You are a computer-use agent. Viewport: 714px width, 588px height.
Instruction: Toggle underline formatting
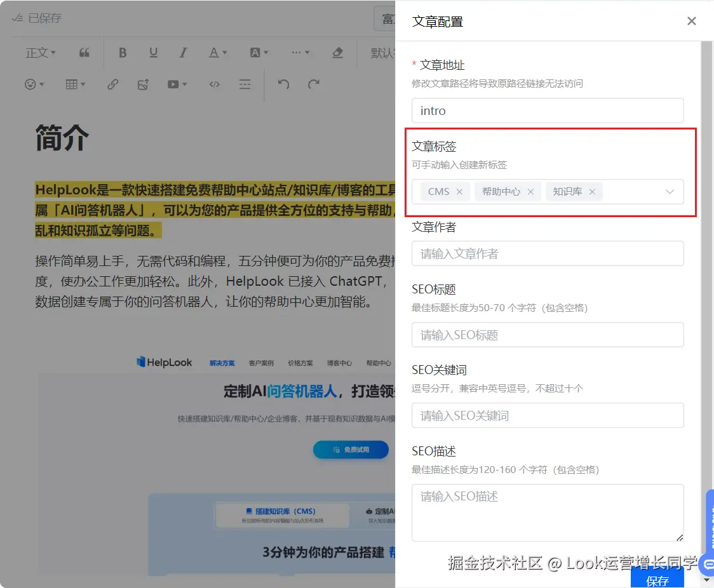tap(154, 53)
